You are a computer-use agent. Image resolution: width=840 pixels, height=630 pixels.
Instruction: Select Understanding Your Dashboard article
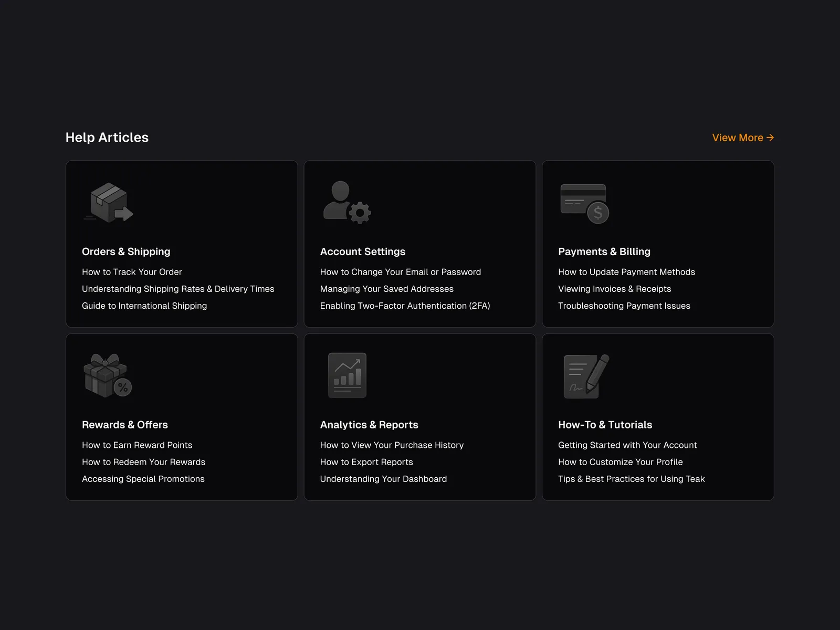coord(383,479)
